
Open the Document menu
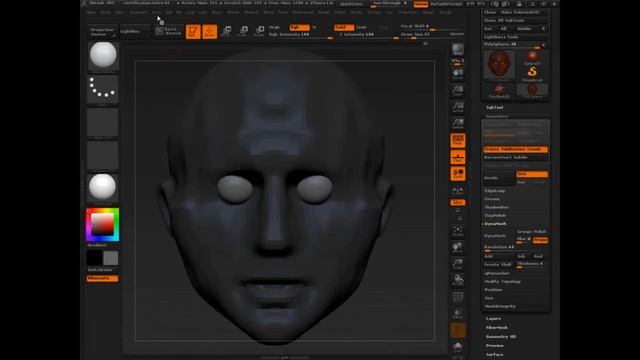click(138, 13)
